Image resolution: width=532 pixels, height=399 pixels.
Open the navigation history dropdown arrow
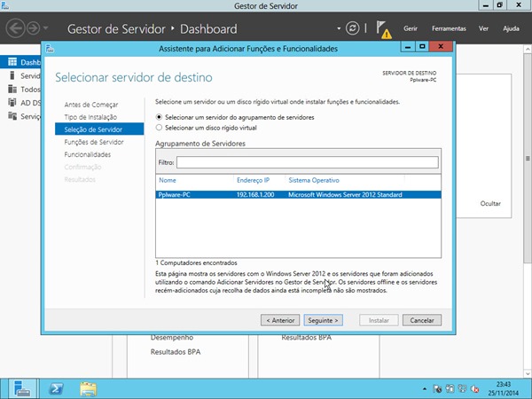pyautogui.click(x=46, y=28)
